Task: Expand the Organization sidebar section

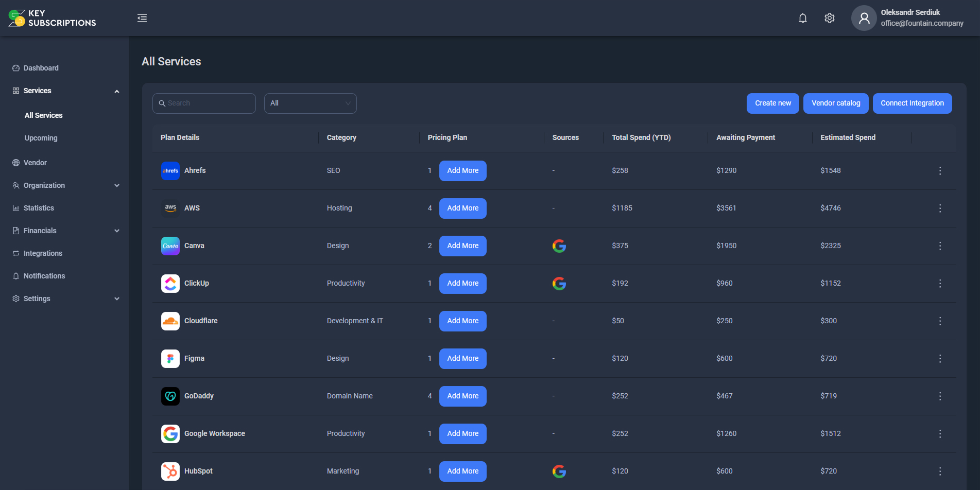Action: (117, 186)
